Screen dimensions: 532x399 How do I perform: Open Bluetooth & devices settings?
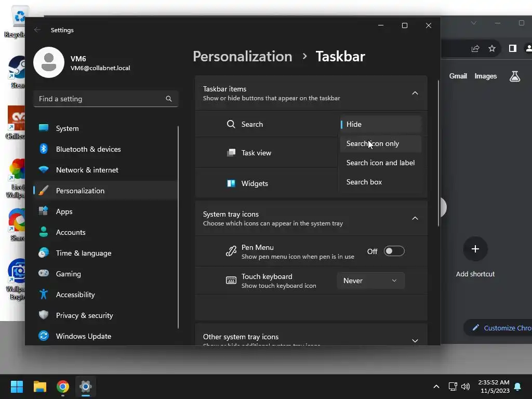pos(105,149)
